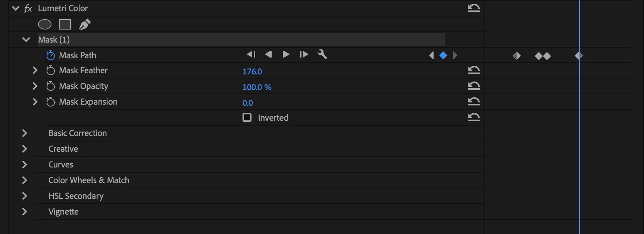Edit Mask Expansion value 0.0
The image size is (644, 234).
pyautogui.click(x=248, y=103)
